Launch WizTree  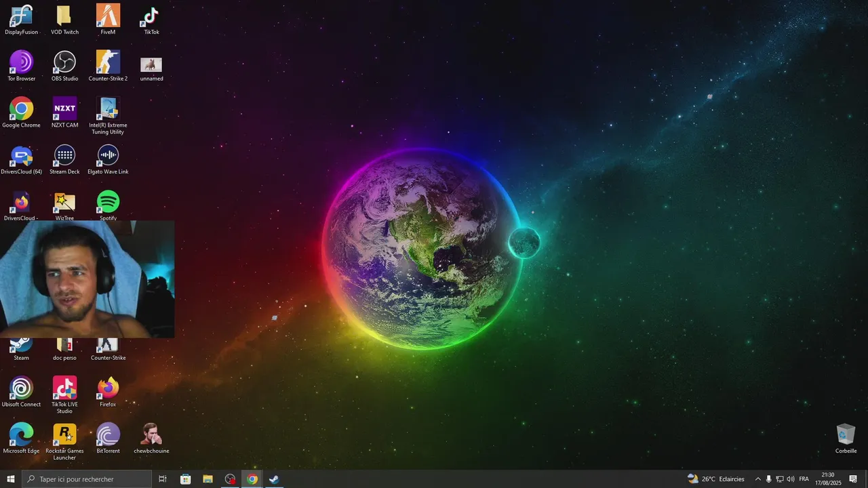point(64,206)
